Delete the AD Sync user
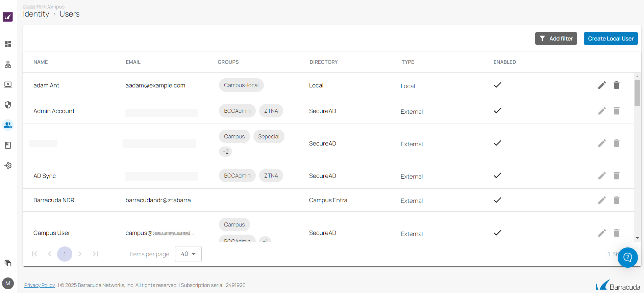Viewport: 644px width, 293px height. [x=617, y=176]
